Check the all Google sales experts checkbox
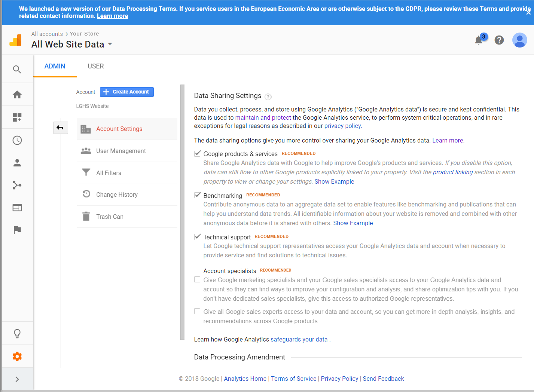 (197, 312)
